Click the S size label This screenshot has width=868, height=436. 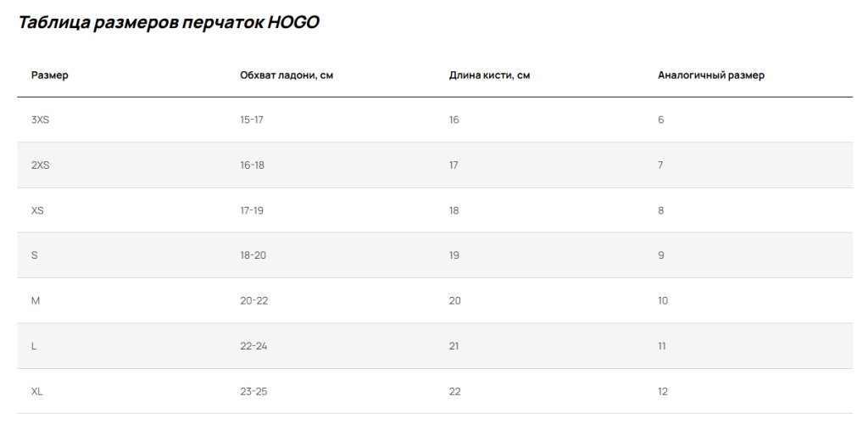[35, 255]
